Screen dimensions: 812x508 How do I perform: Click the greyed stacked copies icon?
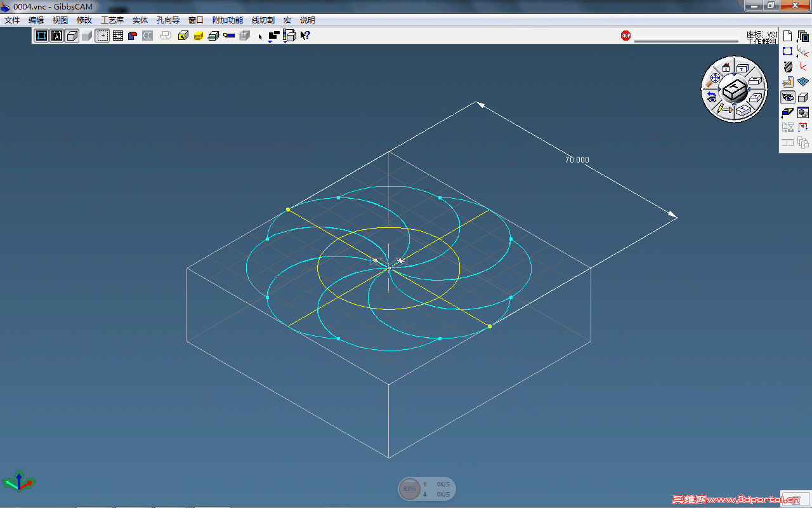click(x=803, y=143)
